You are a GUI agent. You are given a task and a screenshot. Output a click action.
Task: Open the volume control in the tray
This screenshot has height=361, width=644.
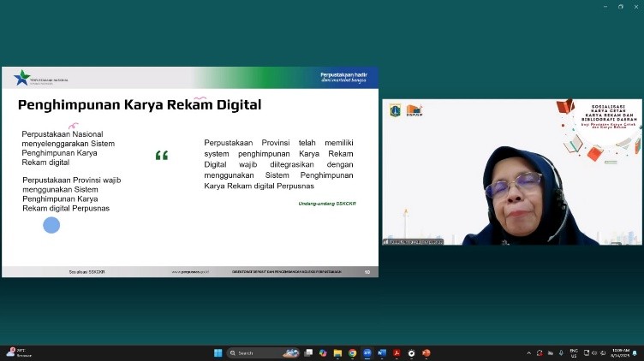[x=594, y=352]
